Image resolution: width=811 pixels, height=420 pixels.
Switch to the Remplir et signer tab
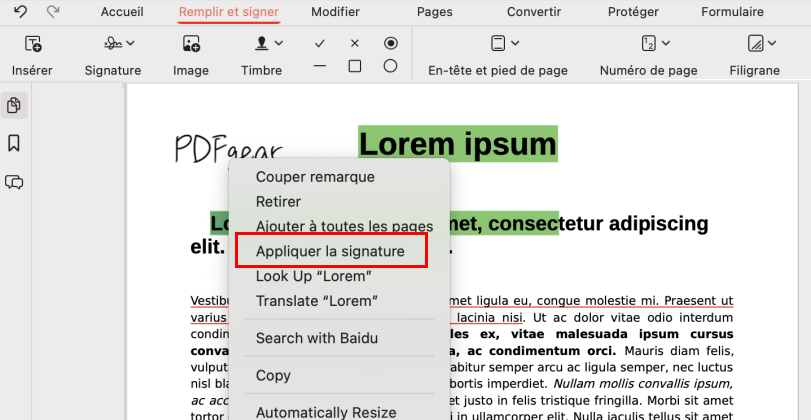click(229, 12)
